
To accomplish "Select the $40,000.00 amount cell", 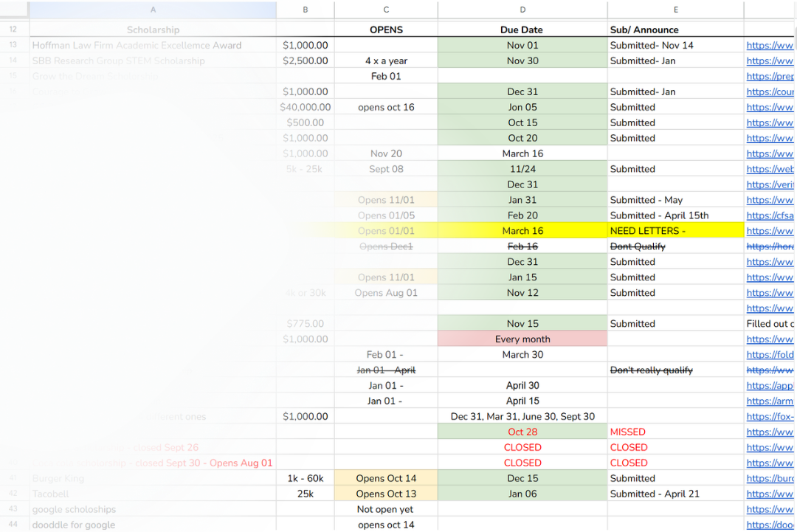I will 305,107.
